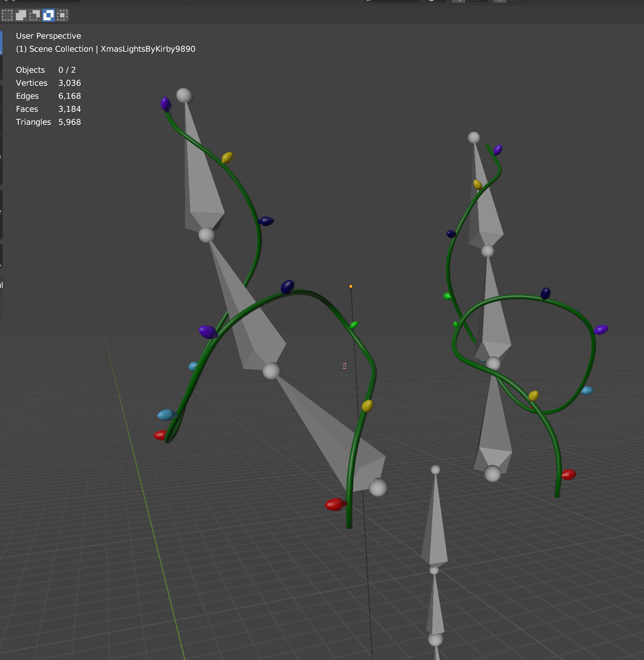Click the '6,168' edges value
The width and height of the screenshot is (644, 660).
tap(70, 96)
